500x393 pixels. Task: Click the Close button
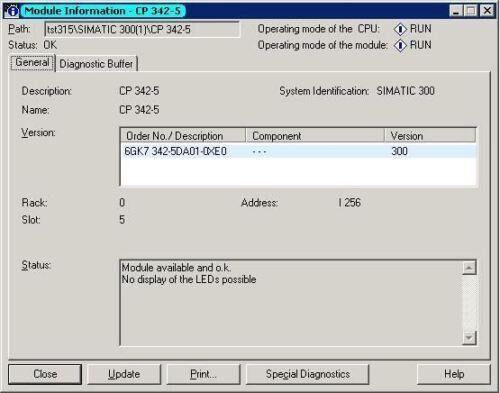click(45, 374)
